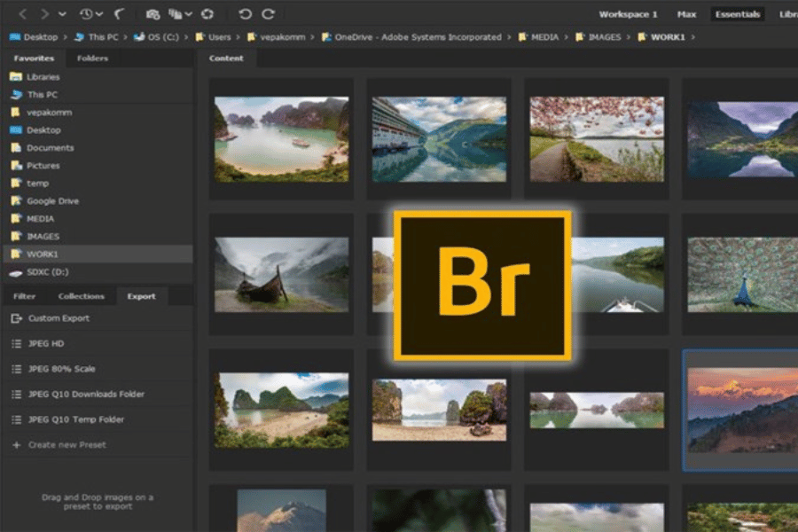Select the JPEG 80% Scale preset
The image size is (798, 532).
pos(61,369)
